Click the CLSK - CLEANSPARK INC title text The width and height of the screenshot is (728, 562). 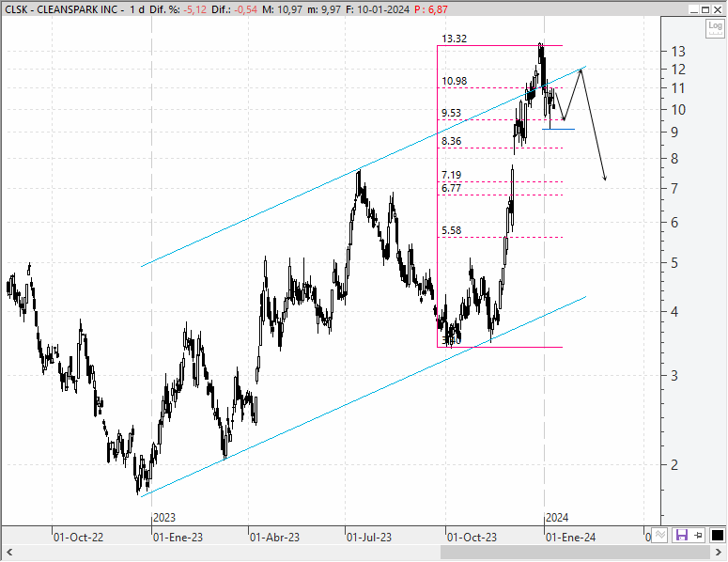coord(61,9)
